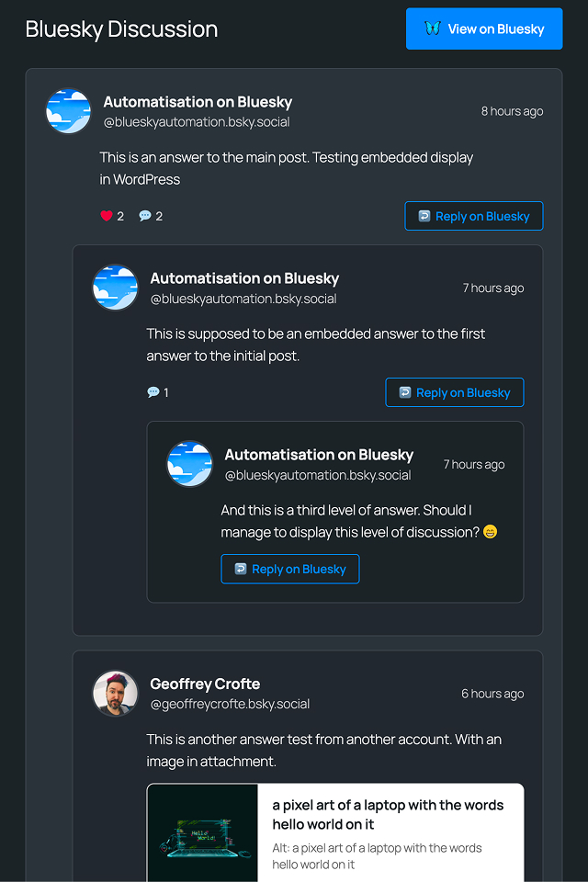Click the 8 hours ago timestamp
The height and width of the screenshot is (882, 588).
512,111
